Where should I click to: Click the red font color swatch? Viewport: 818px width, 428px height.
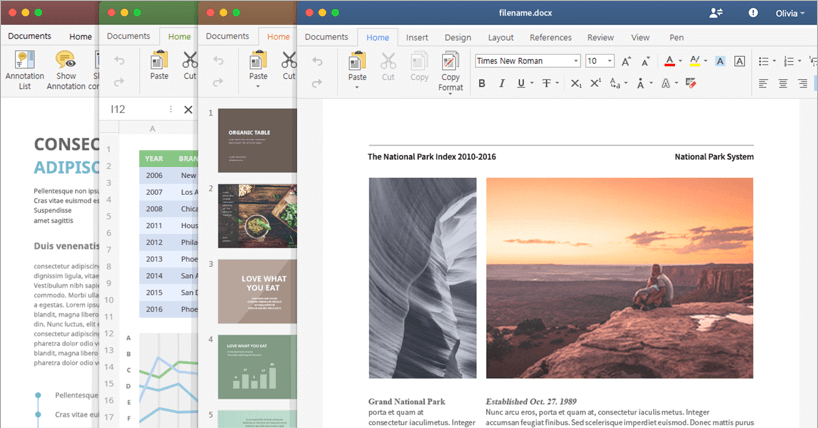pos(670,61)
